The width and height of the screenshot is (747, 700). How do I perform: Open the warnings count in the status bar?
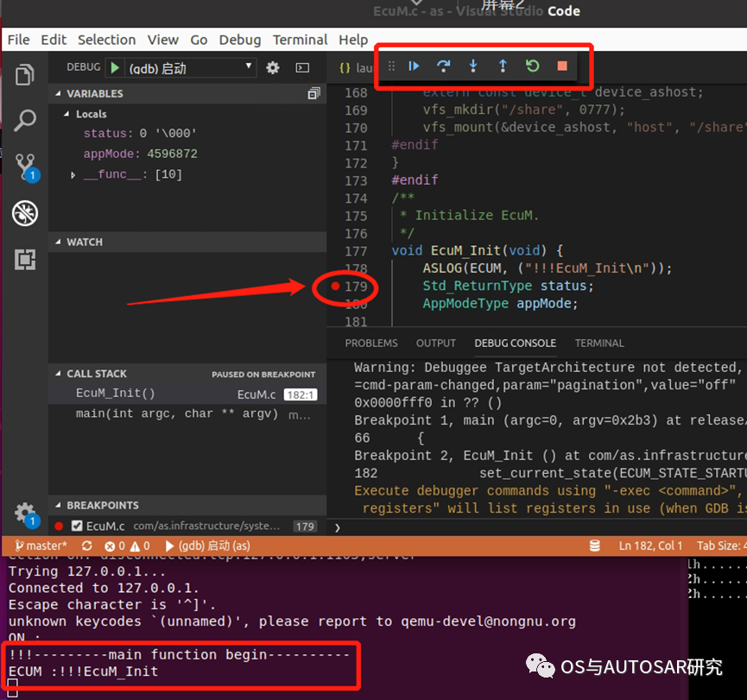141,545
